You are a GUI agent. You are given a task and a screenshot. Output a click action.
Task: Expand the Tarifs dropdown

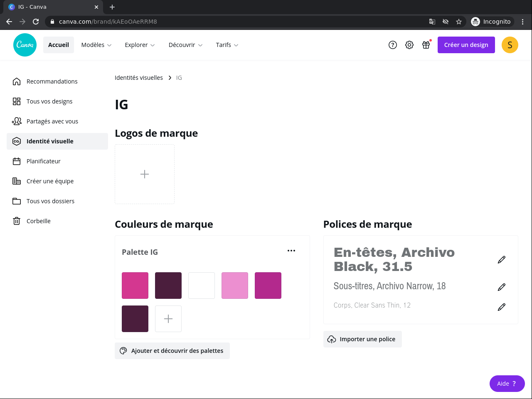point(227,45)
